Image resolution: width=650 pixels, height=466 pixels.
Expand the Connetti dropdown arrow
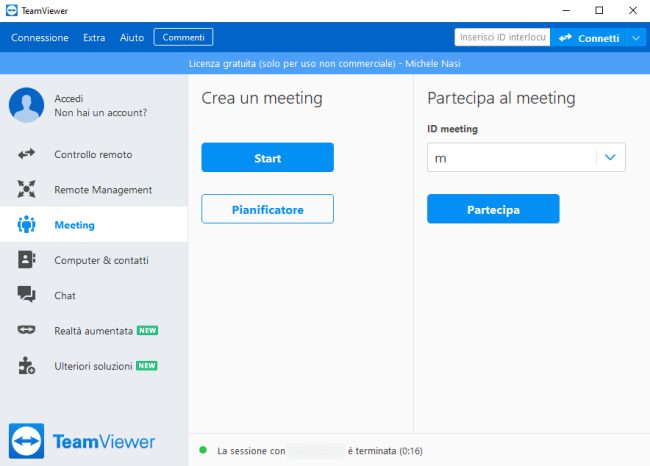[x=636, y=38]
